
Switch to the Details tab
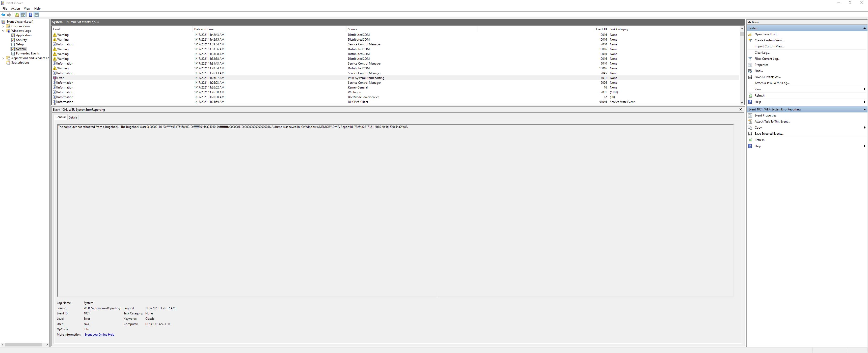[73, 117]
